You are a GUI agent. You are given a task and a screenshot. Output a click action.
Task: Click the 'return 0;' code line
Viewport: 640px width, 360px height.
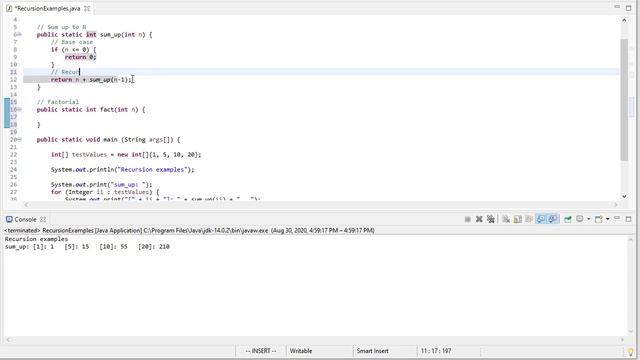click(80, 57)
